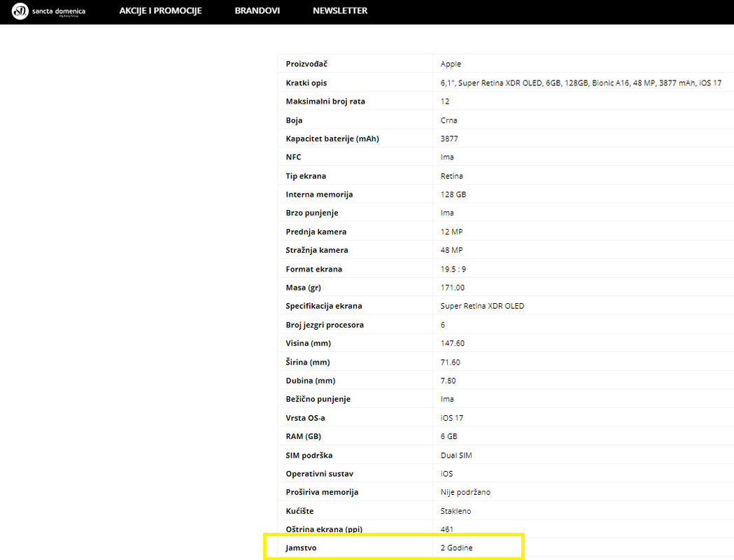Screen dimensions: 734x560
Task: Select the Apple manufacturer value
Action: pos(451,64)
